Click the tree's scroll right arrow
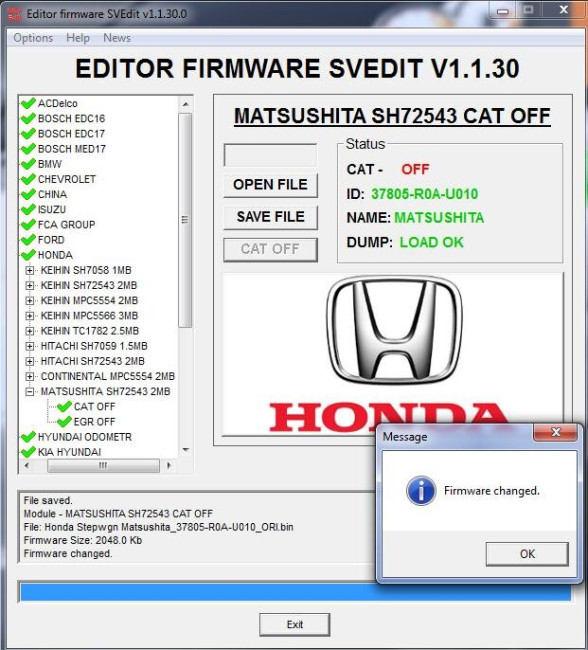Screen dimensions: 588x650 point(169,466)
